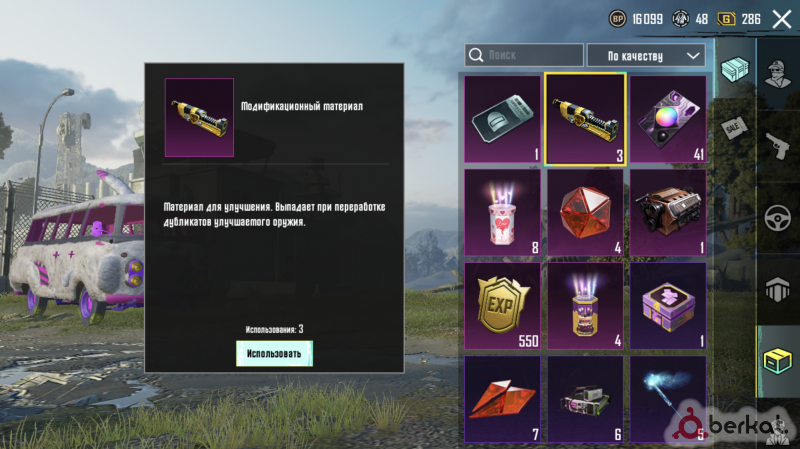Open the parachute category tab

pyautogui.click(x=778, y=290)
